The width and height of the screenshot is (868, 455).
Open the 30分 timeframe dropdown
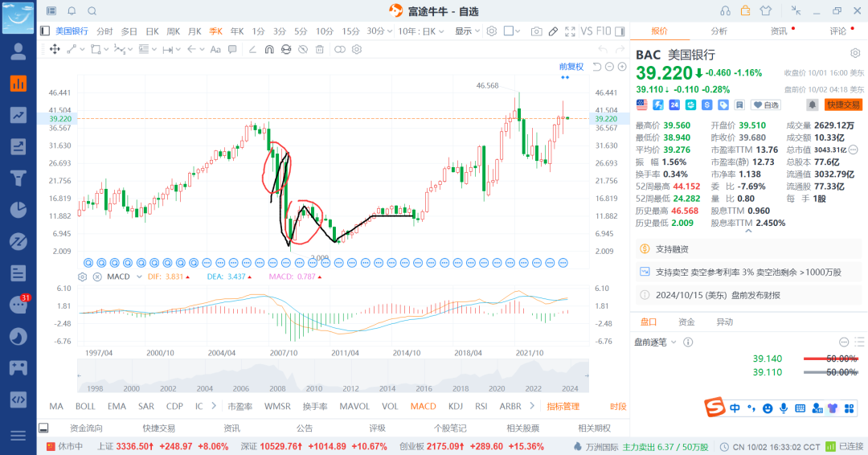[x=379, y=31]
